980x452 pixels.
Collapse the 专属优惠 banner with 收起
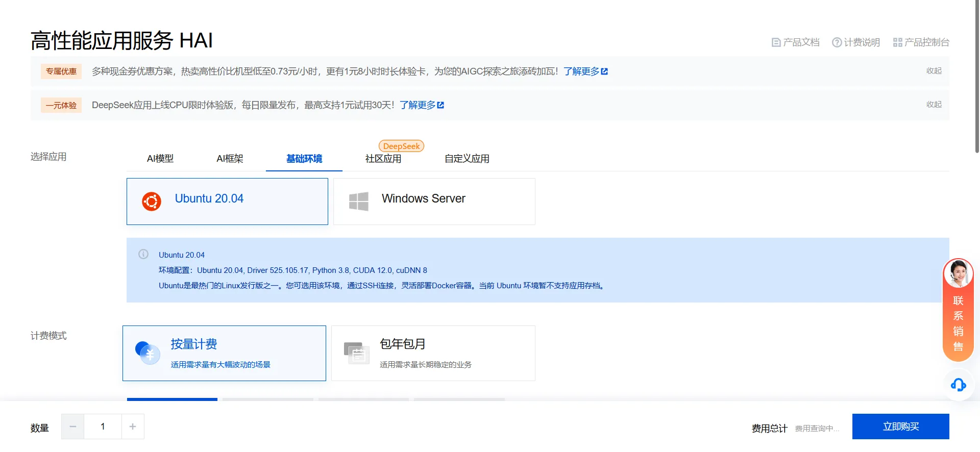(x=934, y=71)
